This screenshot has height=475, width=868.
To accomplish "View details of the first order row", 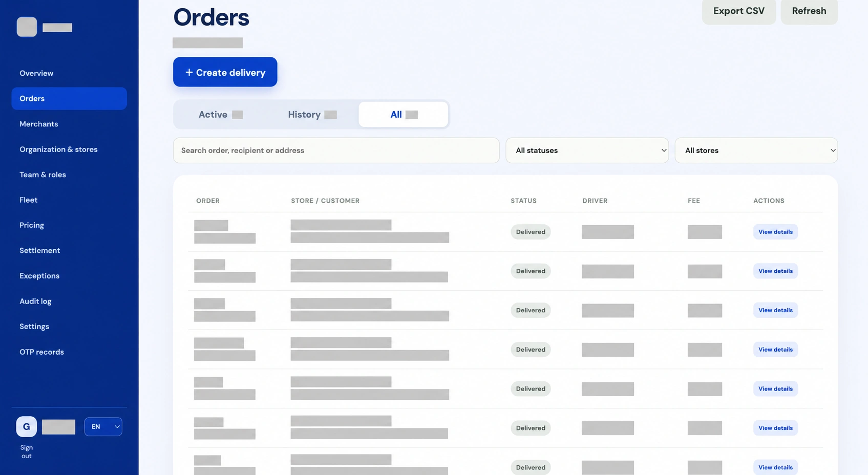I will tap(775, 232).
